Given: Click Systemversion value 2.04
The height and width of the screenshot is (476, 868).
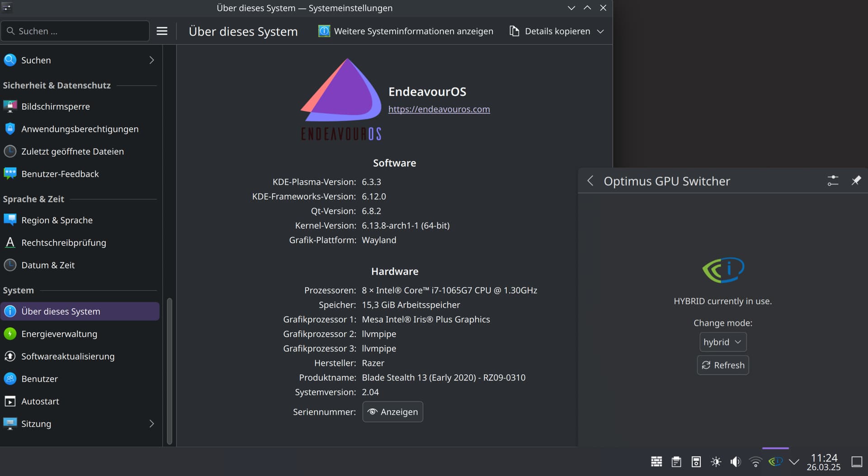Looking at the screenshot, I should tap(370, 392).
